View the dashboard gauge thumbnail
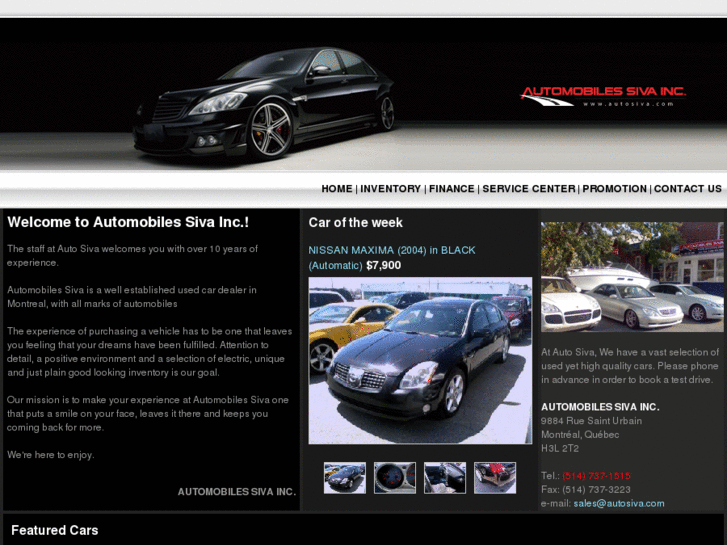Viewport: 727px width, 545px height. (x=395, y=478)
